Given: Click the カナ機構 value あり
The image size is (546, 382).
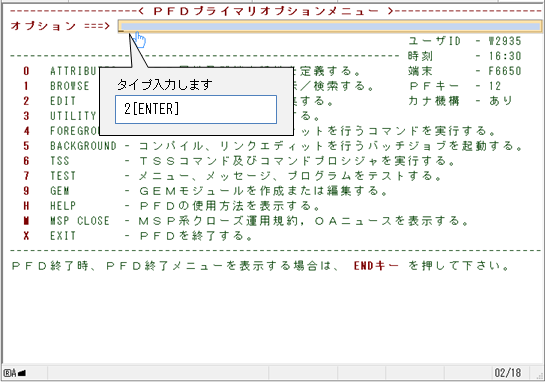Looking at the screenshot, I should (500, 101).
